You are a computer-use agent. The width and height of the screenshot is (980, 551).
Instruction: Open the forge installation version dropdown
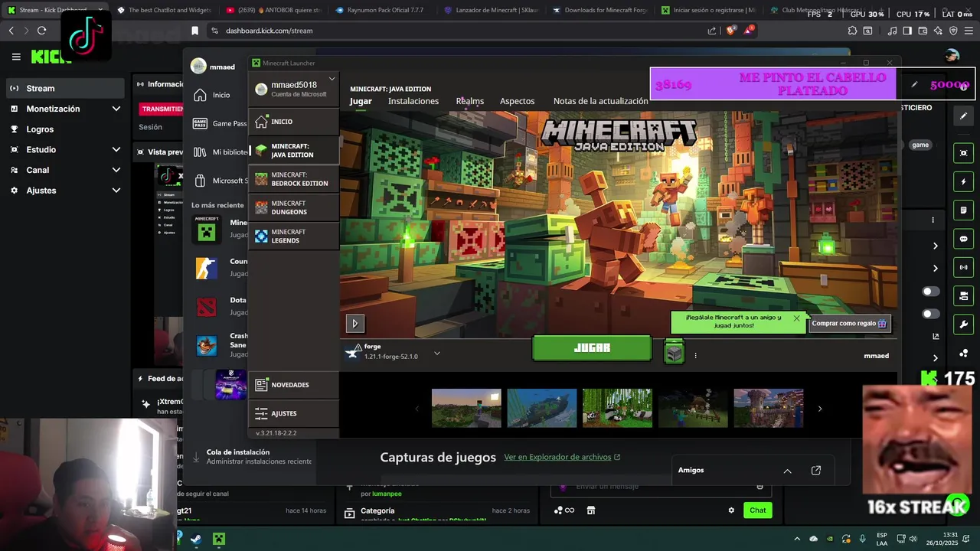[436, 353]
